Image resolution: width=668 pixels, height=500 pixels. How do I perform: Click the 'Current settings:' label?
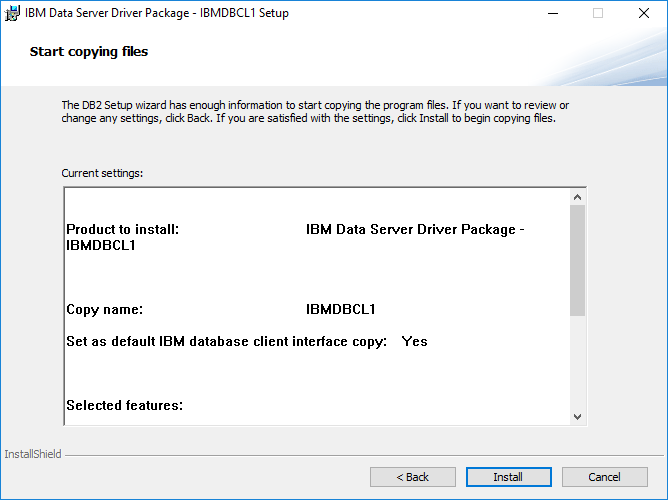[102, 173]
